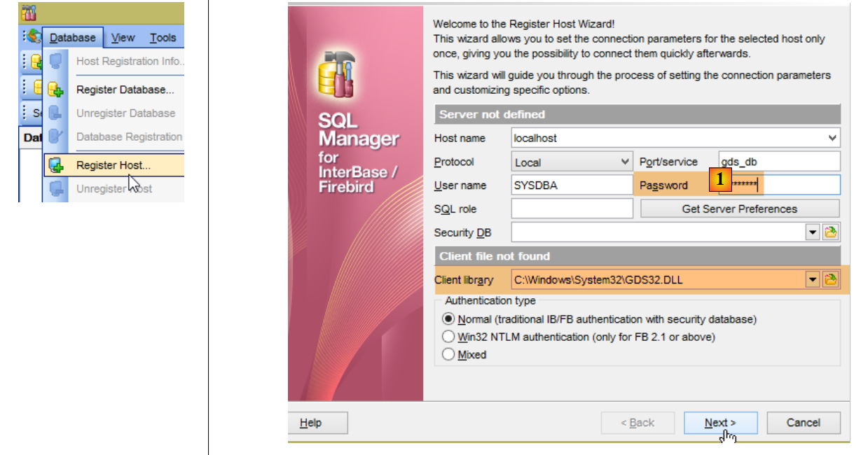The height and width of the screenshot is (455, 868).
Task: Select Normal authentication type
Action: tap(448, 319)
